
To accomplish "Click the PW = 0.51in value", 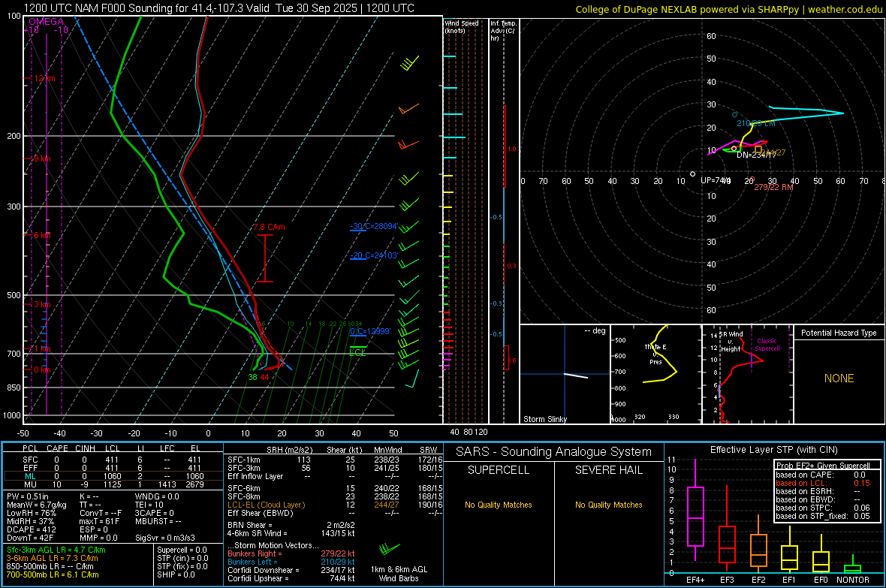I will coord(27,496).
